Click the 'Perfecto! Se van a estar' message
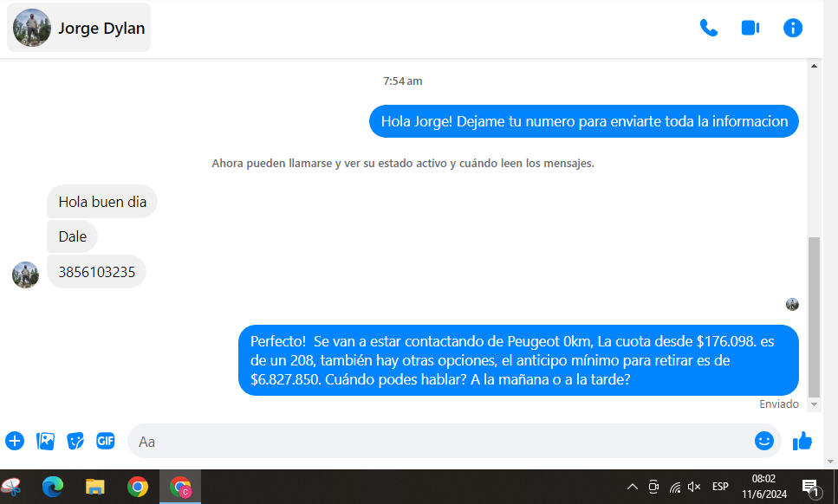Image resolution: width=838 pixels, height=504 pixels. [x=518, y=360]
